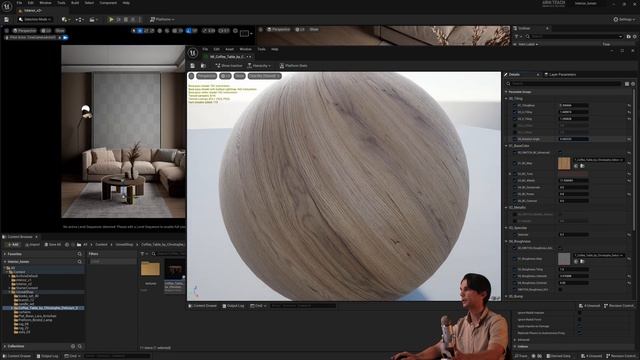Toggle the Rotation Angle parameter checkbox
The height and width of the screenshot is (360, 640).
pos(515,139)
